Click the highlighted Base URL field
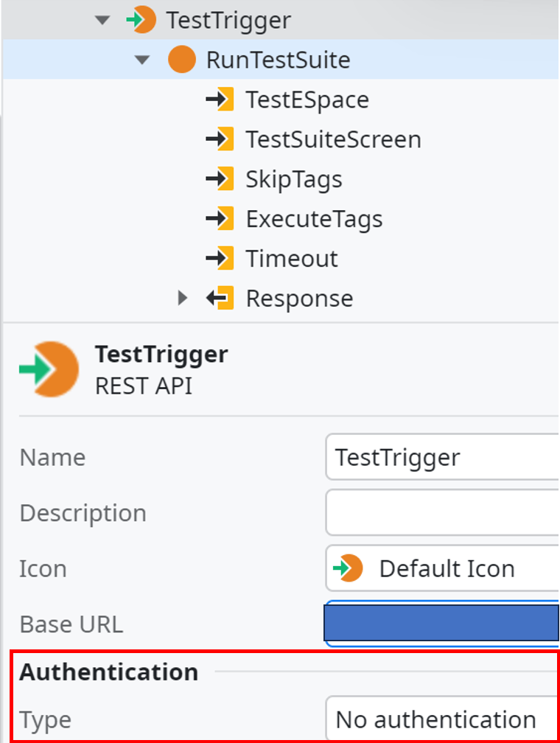 tap(443, 624)
